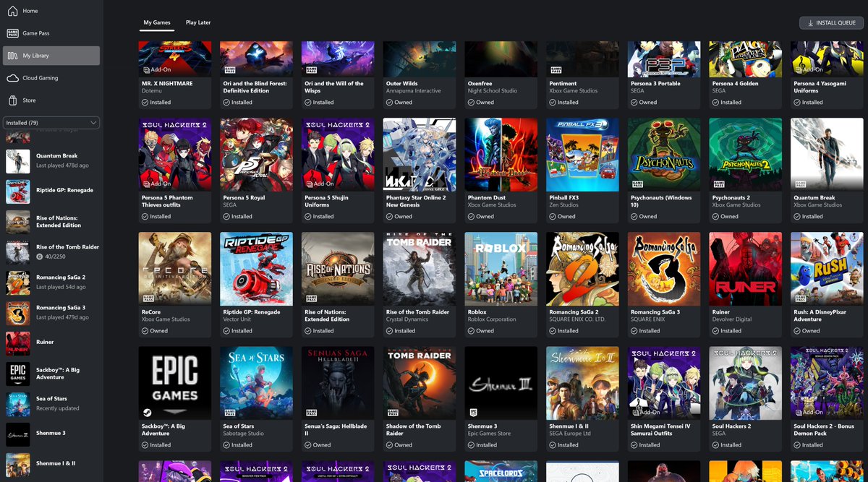Click Ruiner icon in sidebar list
This screenshot has height=482, width=868.
(18, 343)
